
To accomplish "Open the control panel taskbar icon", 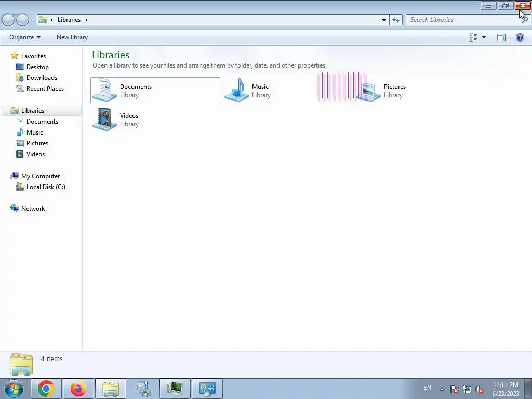I will click(x=207, y=389).
